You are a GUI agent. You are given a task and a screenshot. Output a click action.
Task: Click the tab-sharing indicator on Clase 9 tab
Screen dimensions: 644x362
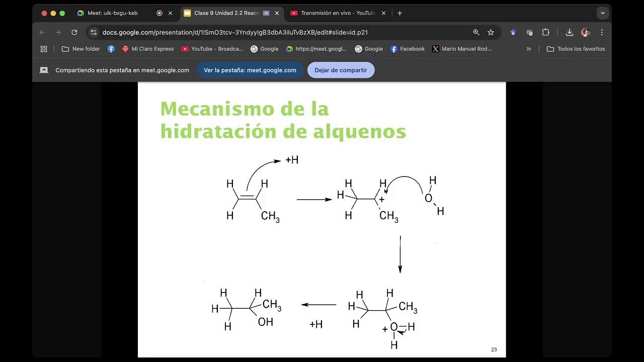pos(266,13)
